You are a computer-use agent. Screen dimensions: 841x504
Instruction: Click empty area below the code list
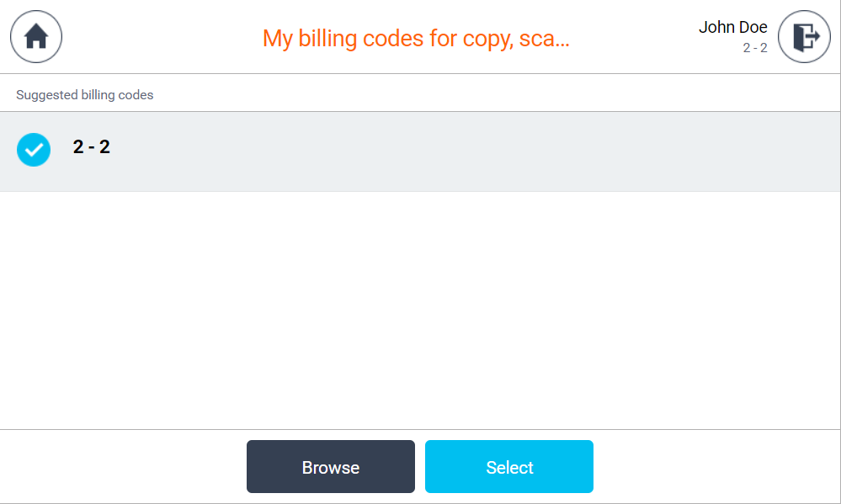tap(421, 311)
